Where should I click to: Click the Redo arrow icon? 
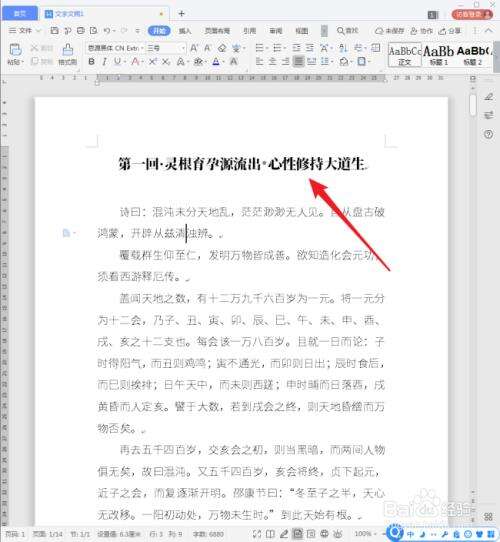pyautogui.click(x=124, y=31)
